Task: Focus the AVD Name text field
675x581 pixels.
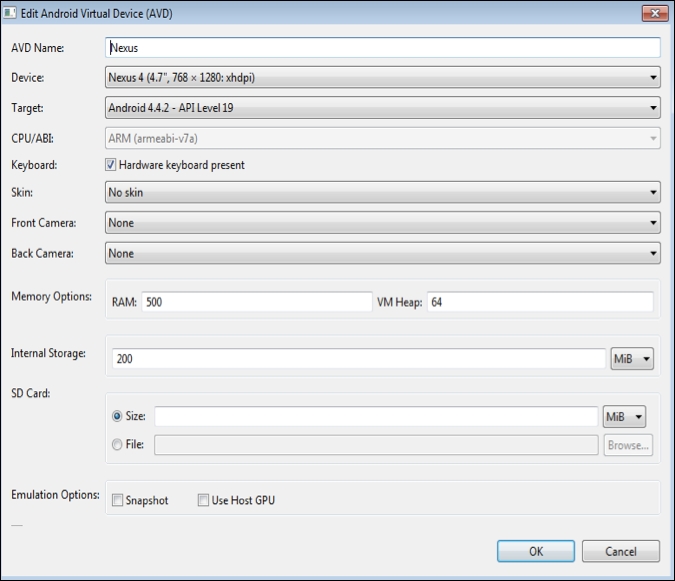Action: click(383, 47)
